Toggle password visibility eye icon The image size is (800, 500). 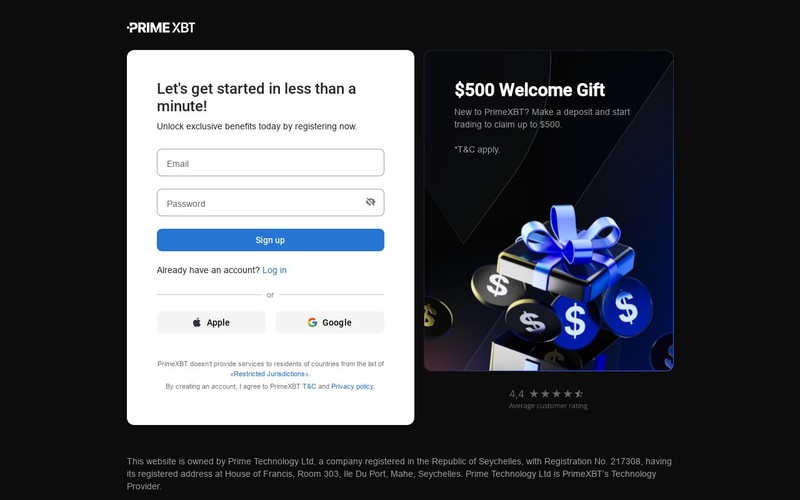pyautogui.click(x=370, y=202)
